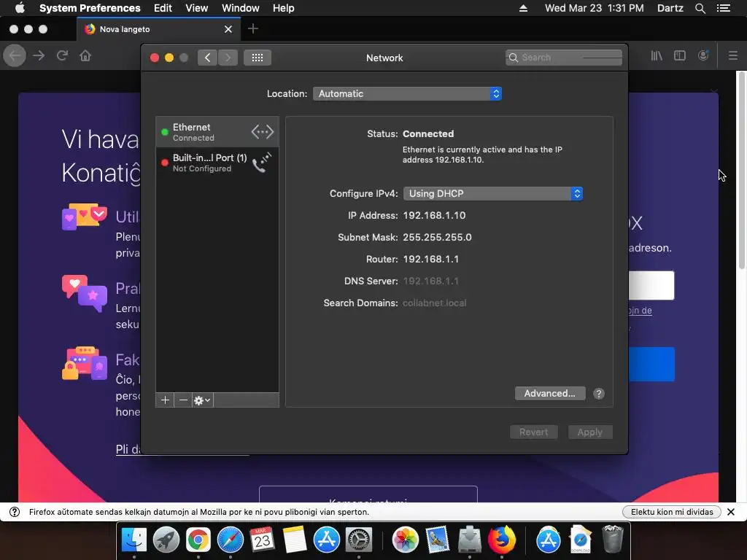Image resolution: width=747 pixels, height=560 pixels.
Task: Open the help question mark button
Action: coord(599,393)
